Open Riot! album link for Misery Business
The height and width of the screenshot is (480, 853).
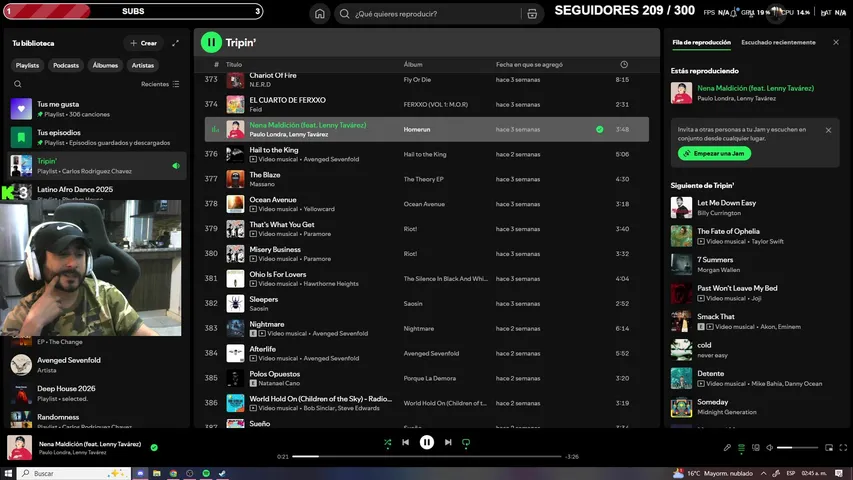coord(410,254)
